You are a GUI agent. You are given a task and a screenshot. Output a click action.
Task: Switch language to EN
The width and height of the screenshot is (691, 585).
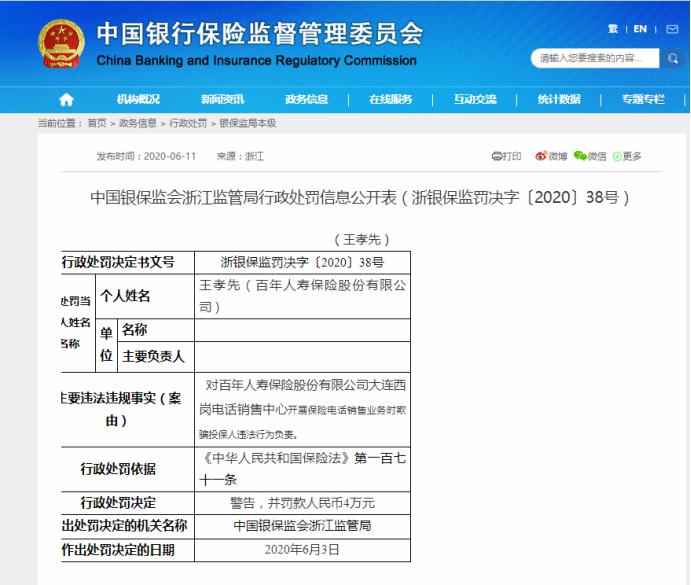point(640,29)
